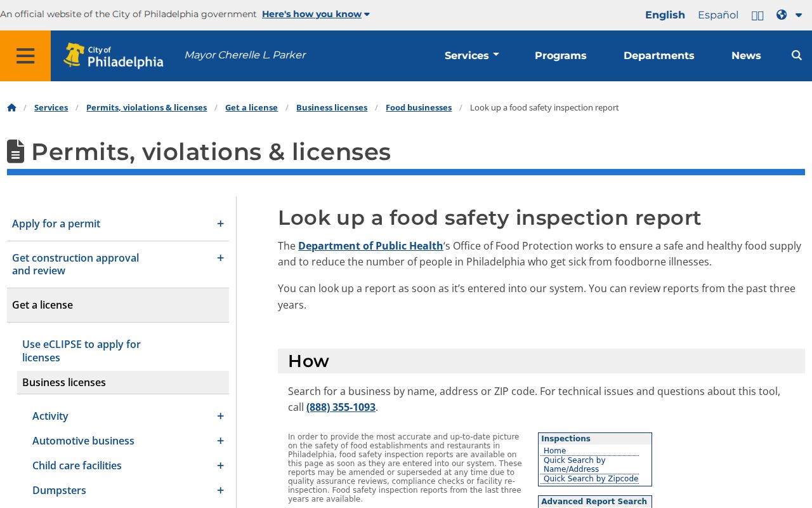Screen dimensions: 812x508
Task: Click the Services breadcrumb link
Action: [51, 107]
